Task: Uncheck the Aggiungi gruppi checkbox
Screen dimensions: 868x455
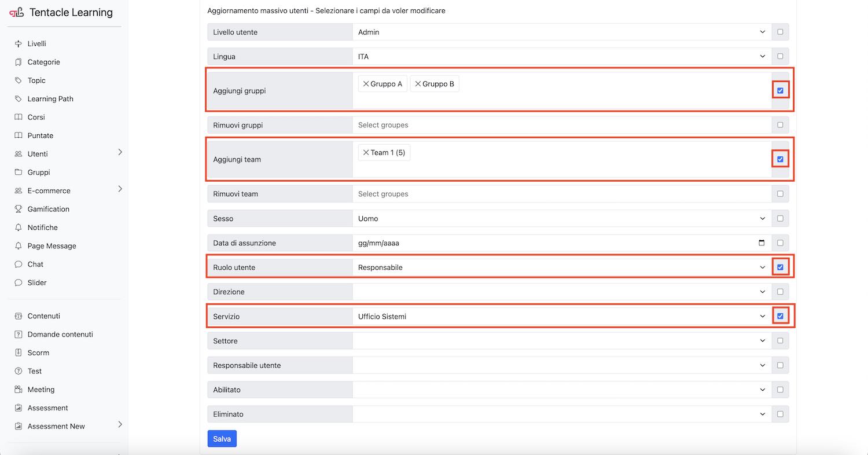Action: (780, 90)
